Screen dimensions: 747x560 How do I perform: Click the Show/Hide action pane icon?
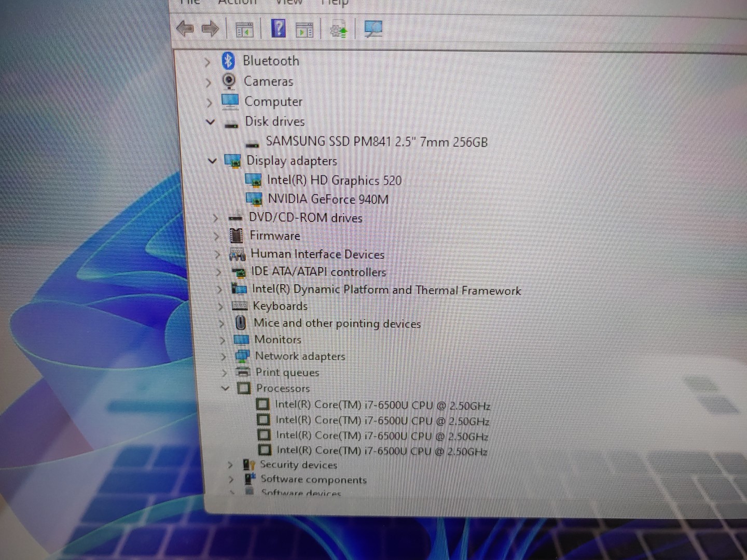tap(305, 30)
